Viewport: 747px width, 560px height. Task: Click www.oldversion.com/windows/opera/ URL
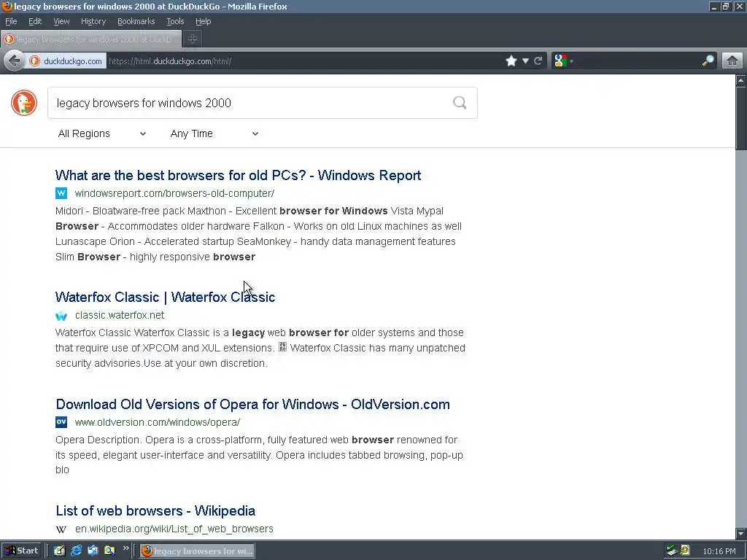pyautogui.click(x=158, y=422)
